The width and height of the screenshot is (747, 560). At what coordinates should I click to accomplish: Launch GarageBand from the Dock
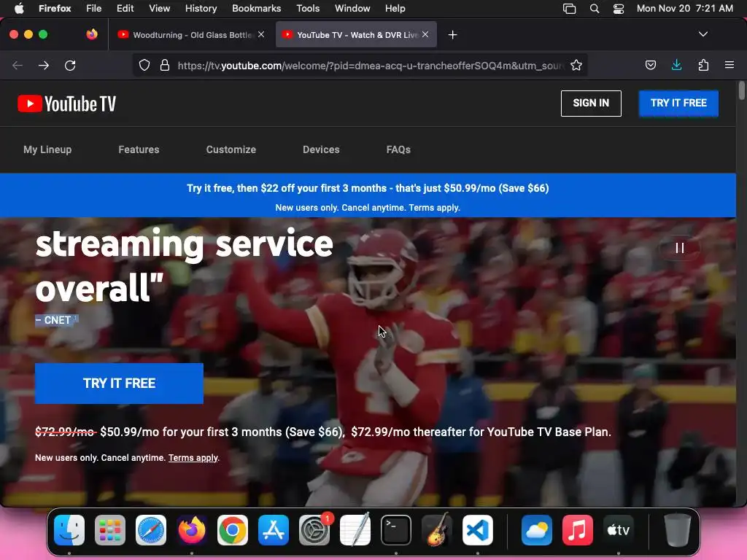(437, 530)
